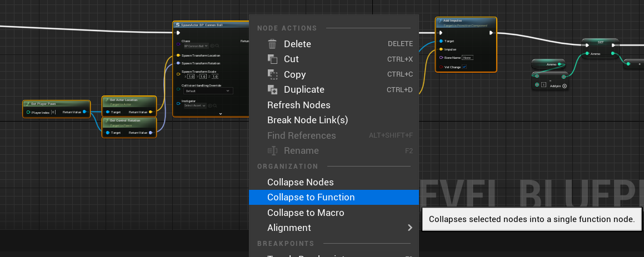Choose Copy from the context menu

point(333,74)
